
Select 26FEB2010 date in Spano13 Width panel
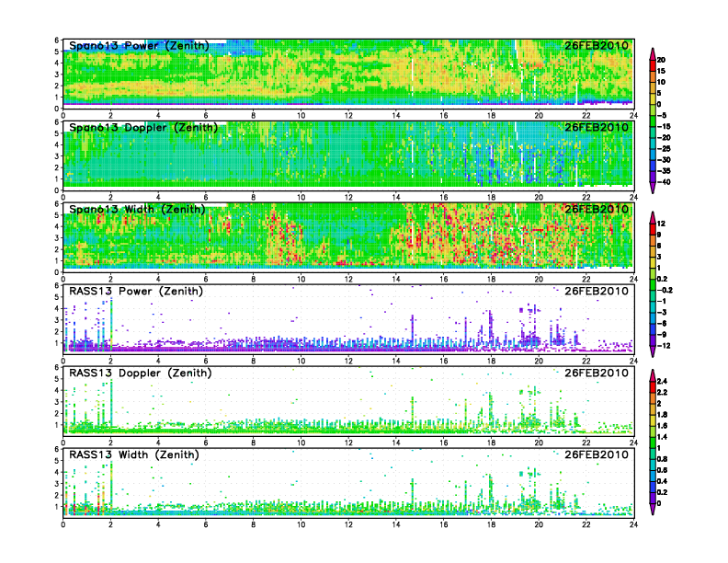point(597,209)
